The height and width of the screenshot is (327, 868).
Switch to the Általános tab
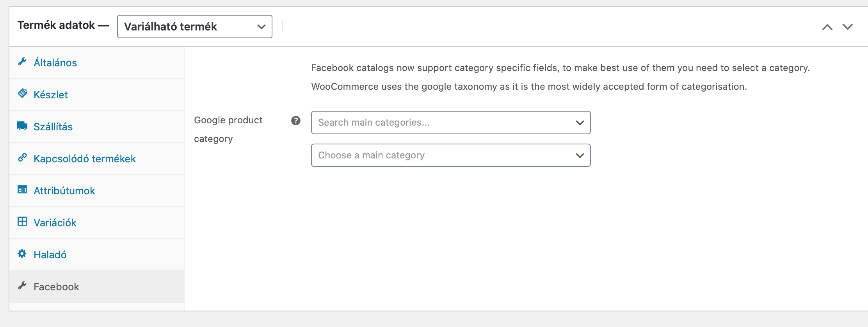(55, 63)
